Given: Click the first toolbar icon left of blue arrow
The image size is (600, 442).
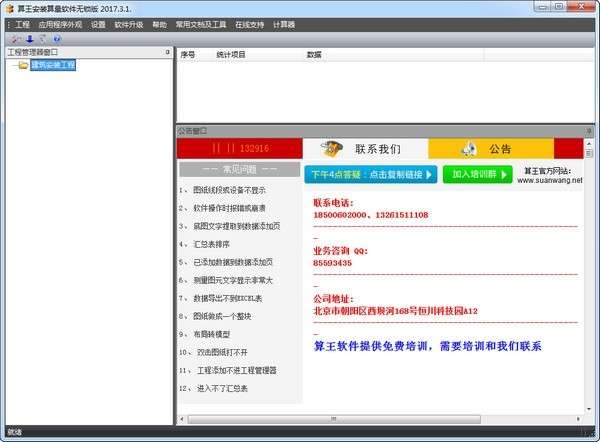Looking at the screenshot, I should point(16,39).
